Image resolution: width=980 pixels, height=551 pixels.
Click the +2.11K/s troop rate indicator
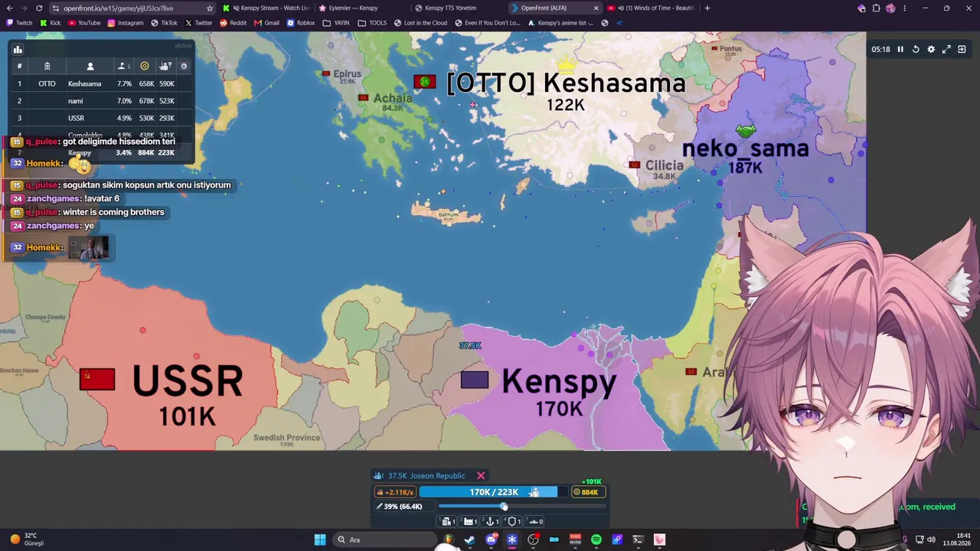(x=395, y=492)
